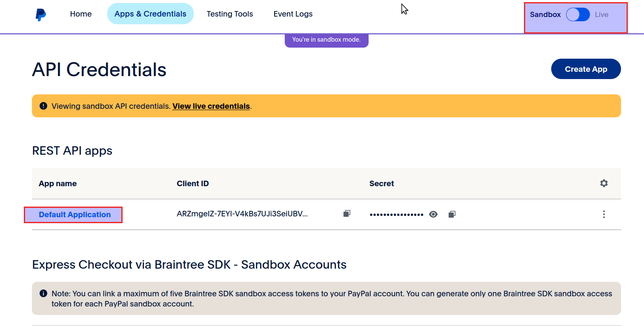Click the Live label beside the switch
The image size is (644, 332).
(x=601, y=14)
